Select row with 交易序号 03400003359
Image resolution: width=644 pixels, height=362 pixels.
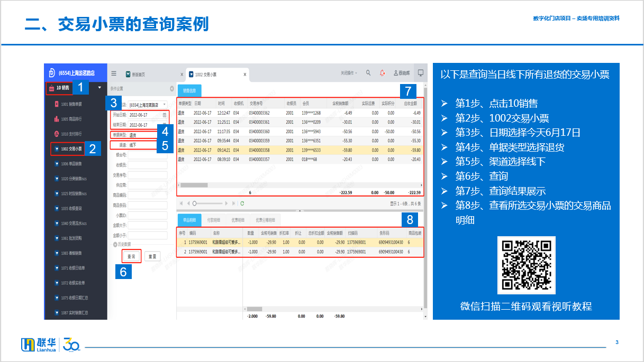[x=300, y=141]
